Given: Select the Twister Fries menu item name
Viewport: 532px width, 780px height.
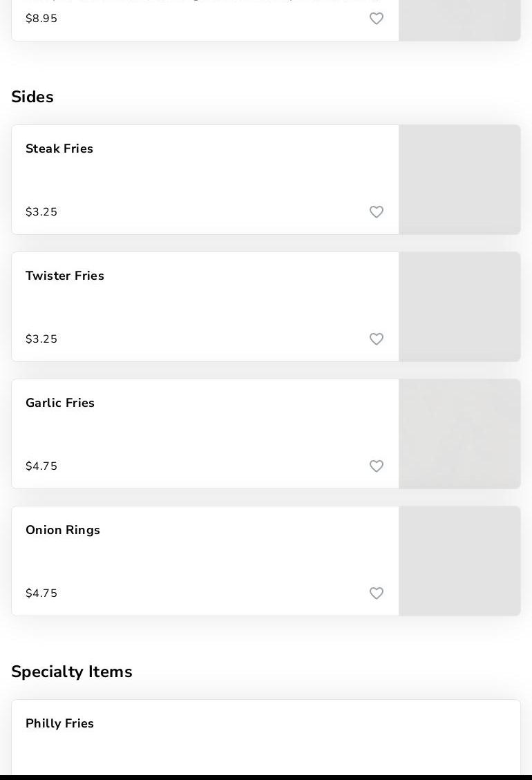Looking at the screenshot, I should 65,276.
